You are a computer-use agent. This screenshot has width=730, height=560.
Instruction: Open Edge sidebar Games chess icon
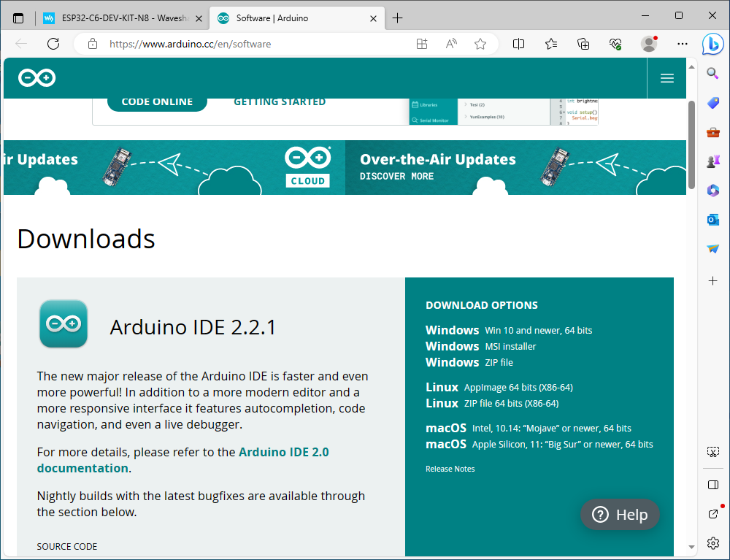pyautogui.click(x=712, y=161)
